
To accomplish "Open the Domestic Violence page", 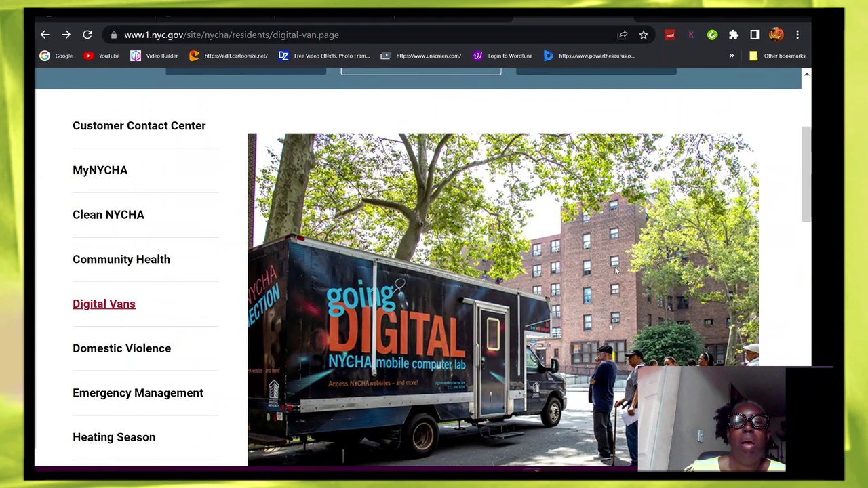I will (121, 348).
